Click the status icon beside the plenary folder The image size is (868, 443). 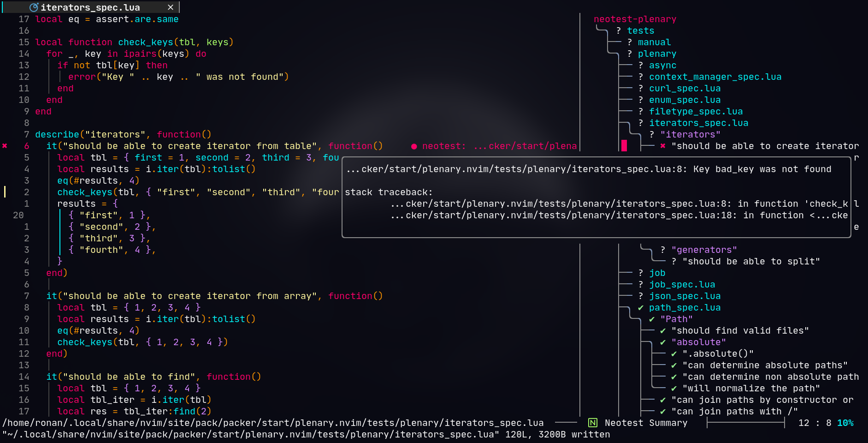[x=630, y=54]
